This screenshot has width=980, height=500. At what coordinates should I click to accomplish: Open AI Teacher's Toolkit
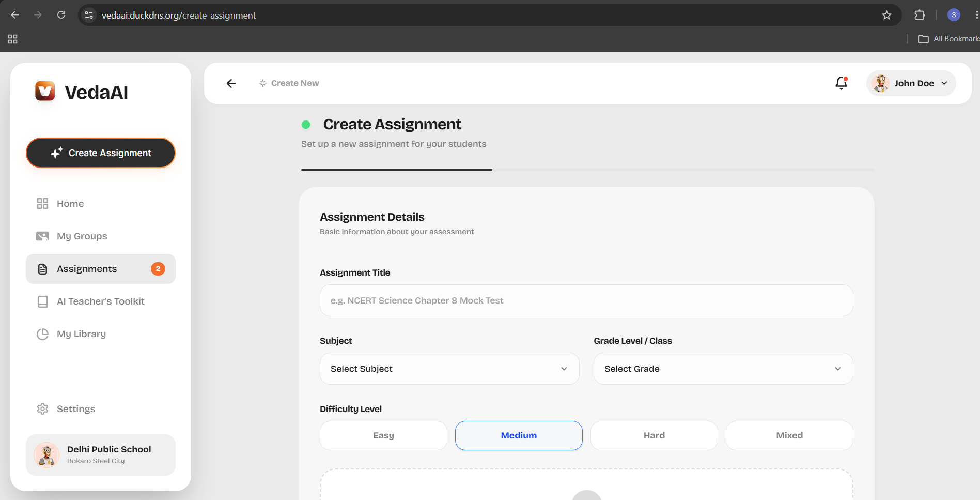pyautogui.click(x=101, y=301)
